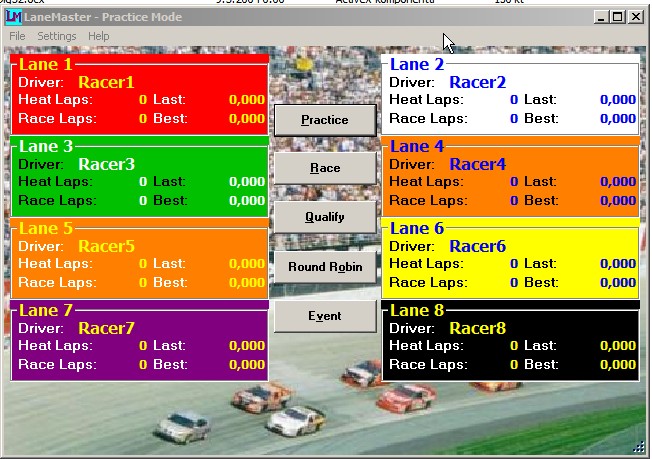
Task: Click Lane 3 Best lap time value
Action: [x=247, y=201]
